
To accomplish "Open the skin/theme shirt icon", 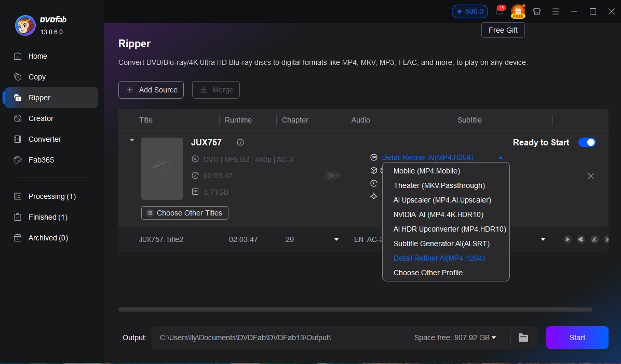I will (x=537, y=11).
